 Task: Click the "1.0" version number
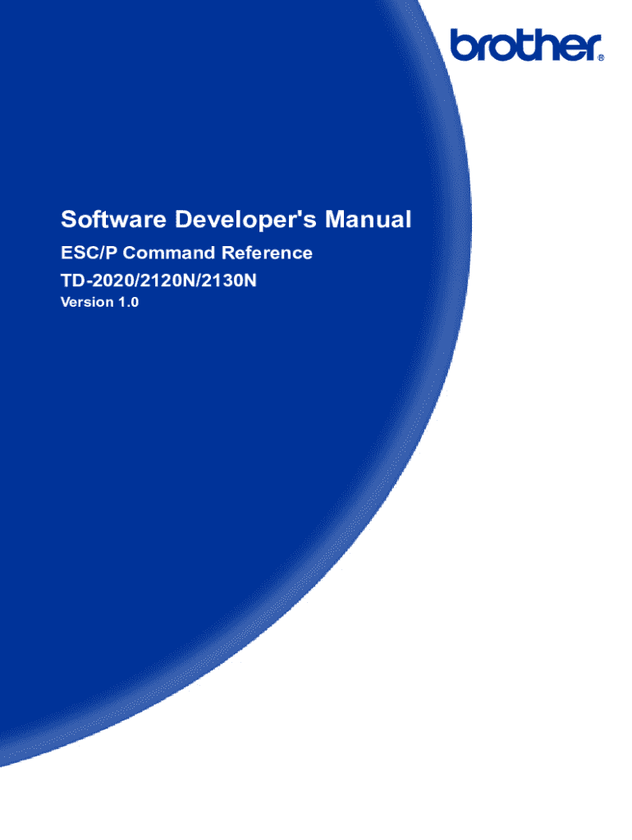130,303
